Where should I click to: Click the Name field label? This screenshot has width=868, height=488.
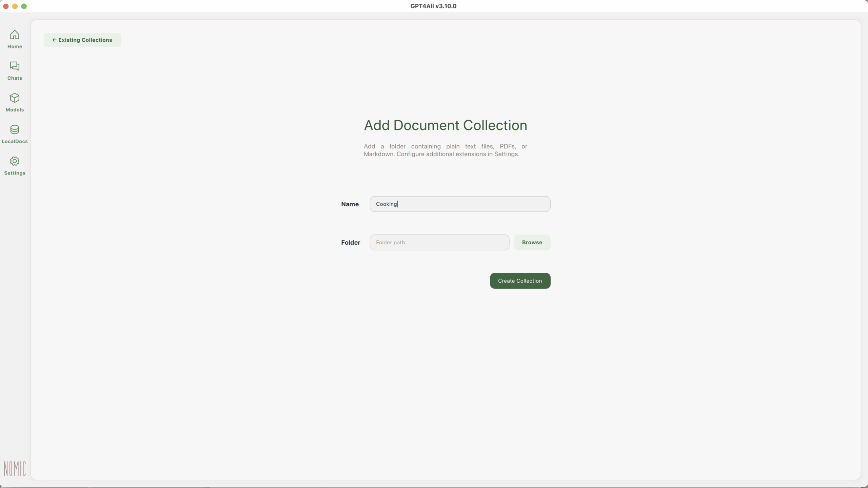[x=350, y=204]
